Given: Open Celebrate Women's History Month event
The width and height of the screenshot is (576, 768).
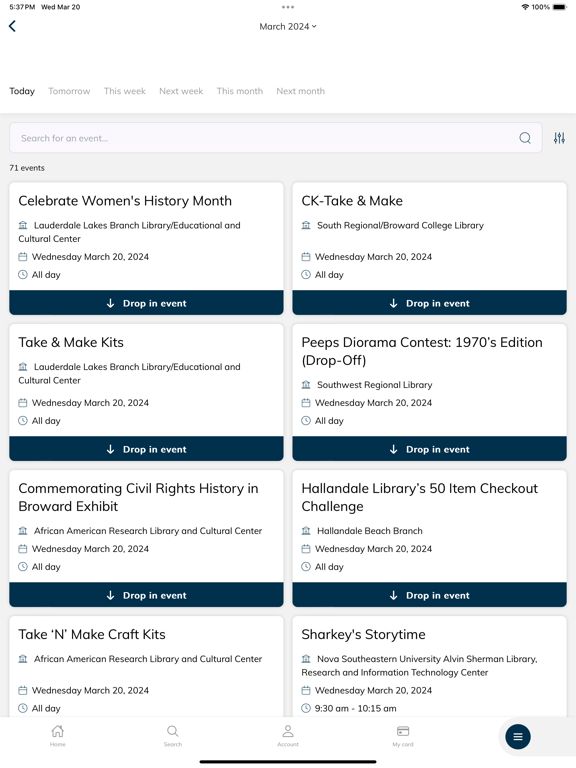Looking at the screenshot, I should click(146, 236).
